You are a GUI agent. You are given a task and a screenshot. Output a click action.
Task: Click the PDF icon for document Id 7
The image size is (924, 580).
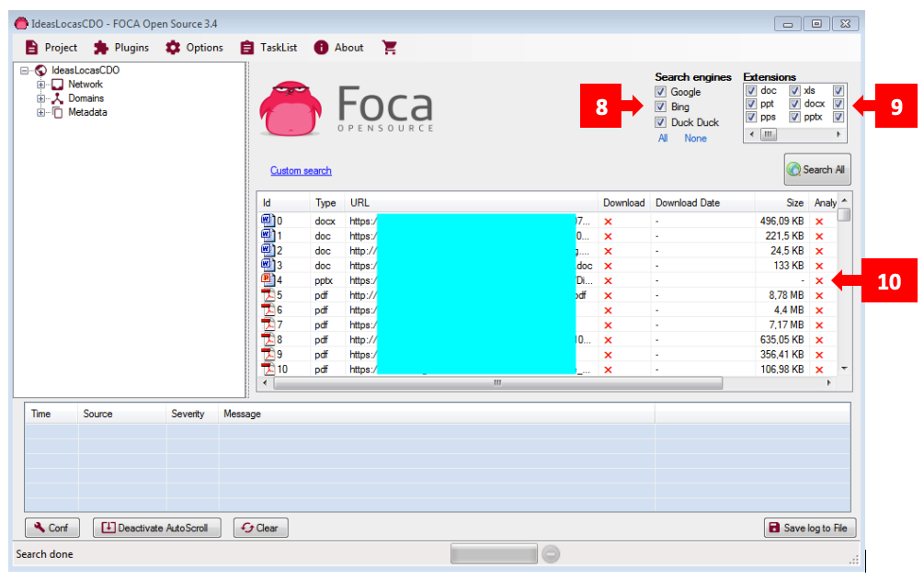coord(268,324)
